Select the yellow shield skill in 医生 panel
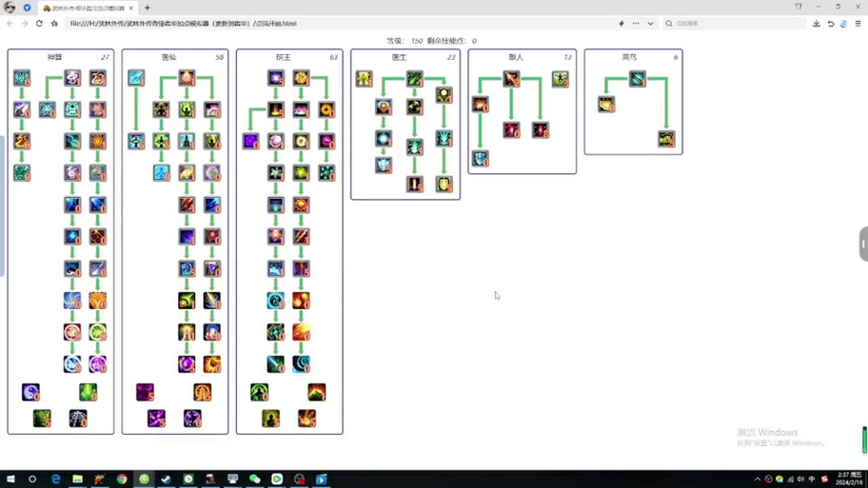The width and height of the screenshot is (868, 488). [444, 184]
